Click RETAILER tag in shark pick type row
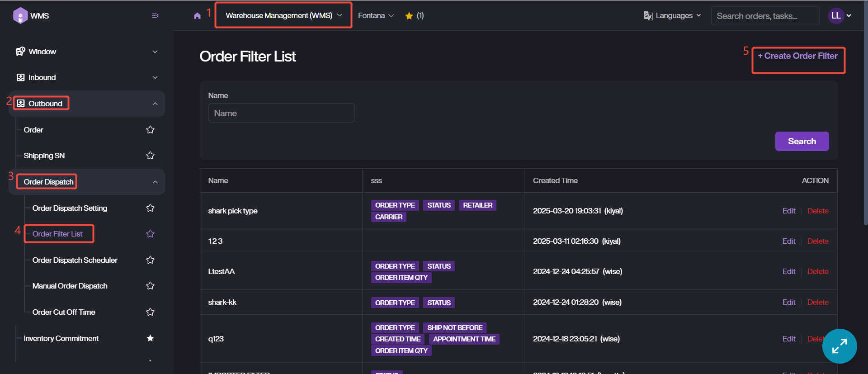The image size is (868, 374). pos(477,205)
